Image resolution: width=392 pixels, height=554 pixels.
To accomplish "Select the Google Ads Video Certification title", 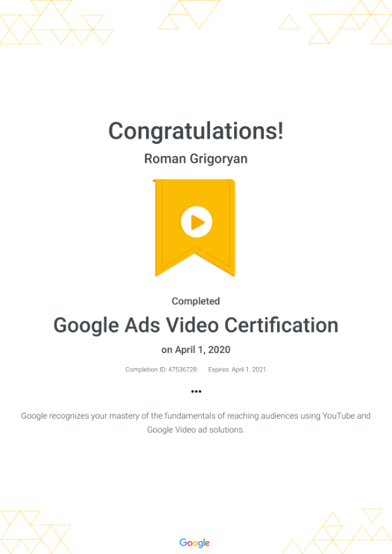I will click(x=196, y=325).
